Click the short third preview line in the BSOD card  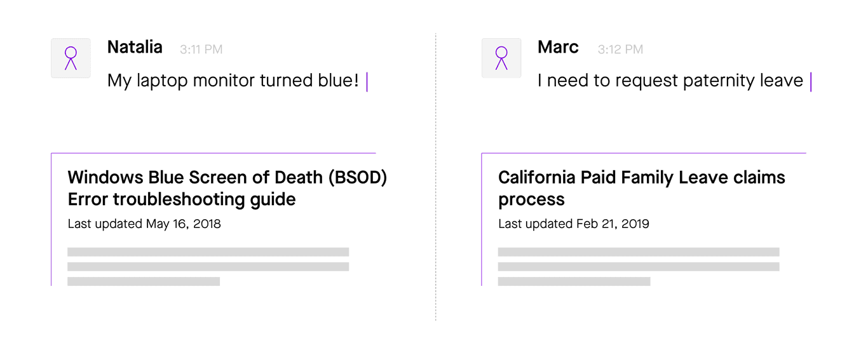144,281
